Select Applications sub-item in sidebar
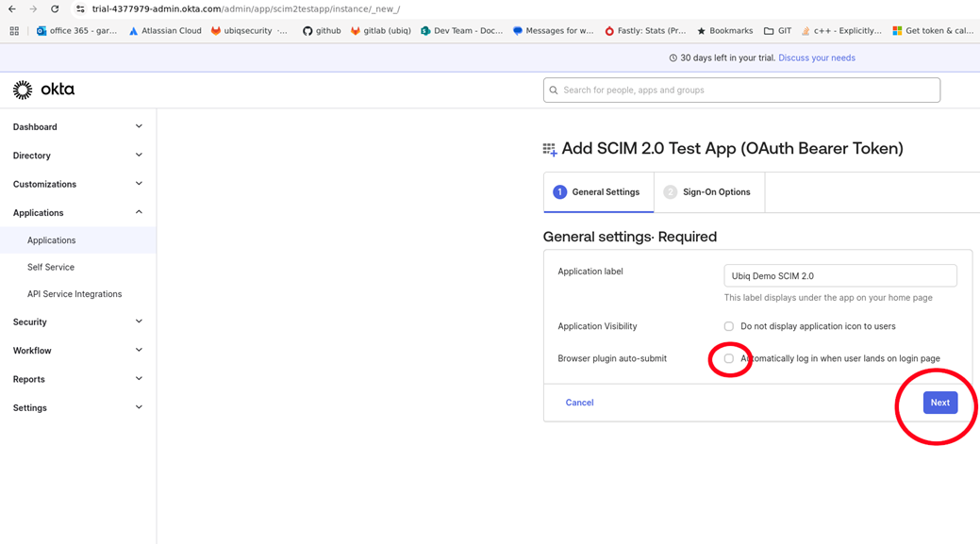Viewport: 980px width, 544px height. coord(78,240)
